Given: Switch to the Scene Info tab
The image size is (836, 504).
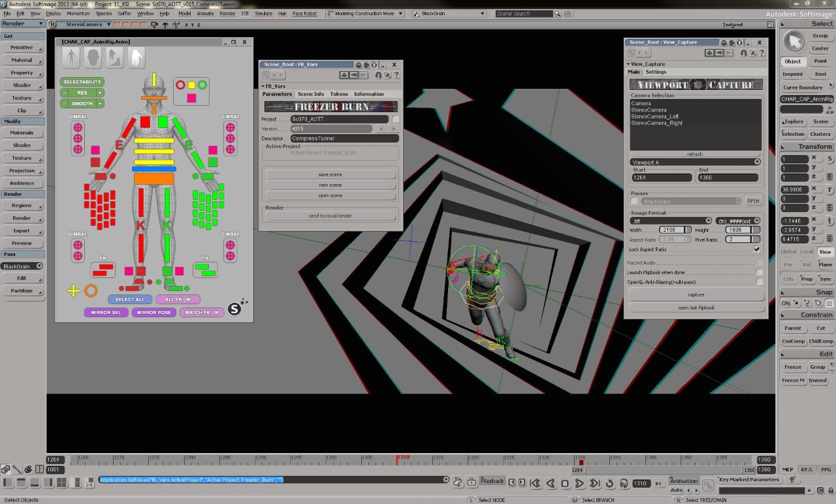Looking at the screenshot, I should click(310, 94).
